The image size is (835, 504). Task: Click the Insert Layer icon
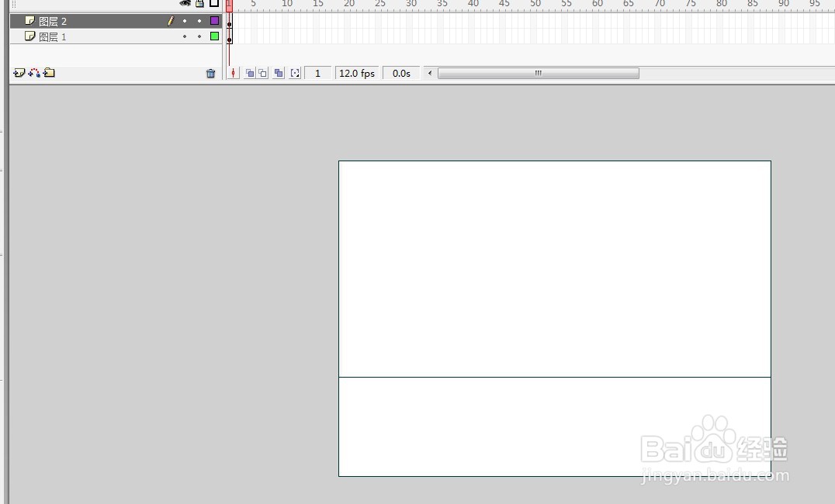[x=19, y=73]
